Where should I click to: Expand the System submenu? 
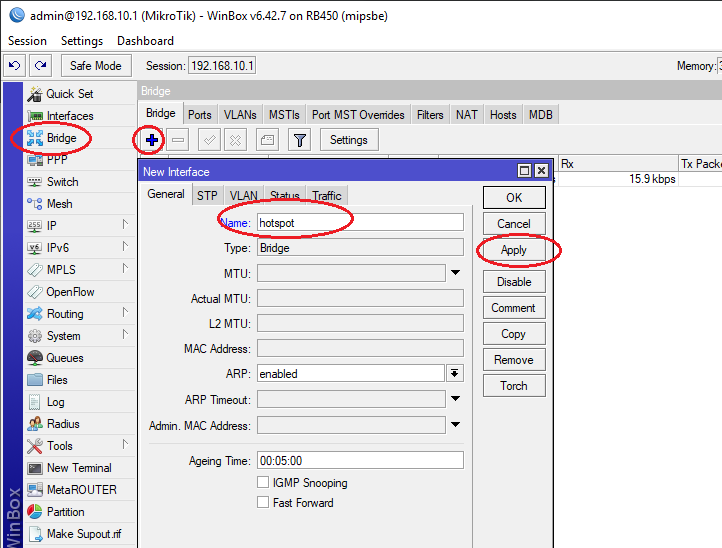[x=125, y=334]
